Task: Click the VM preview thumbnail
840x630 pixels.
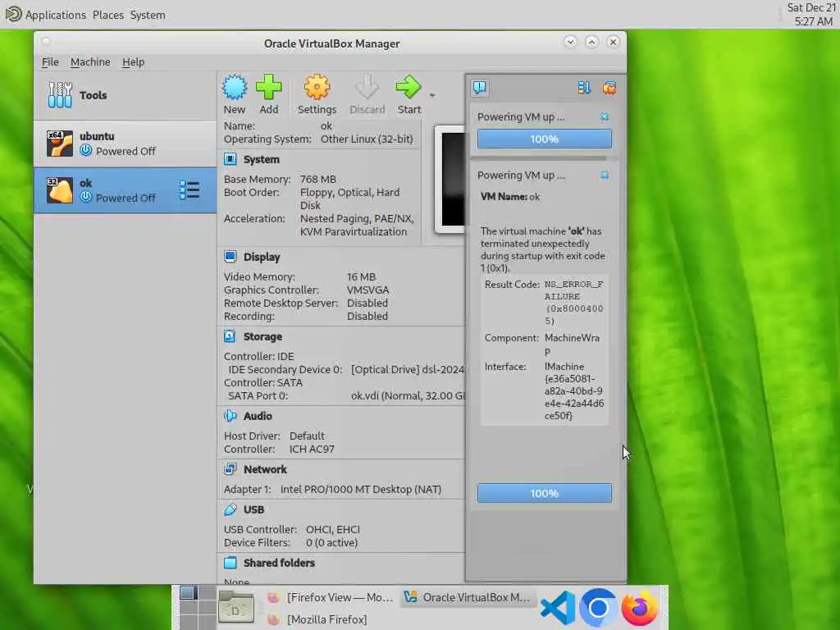Action: pos(451,179)
